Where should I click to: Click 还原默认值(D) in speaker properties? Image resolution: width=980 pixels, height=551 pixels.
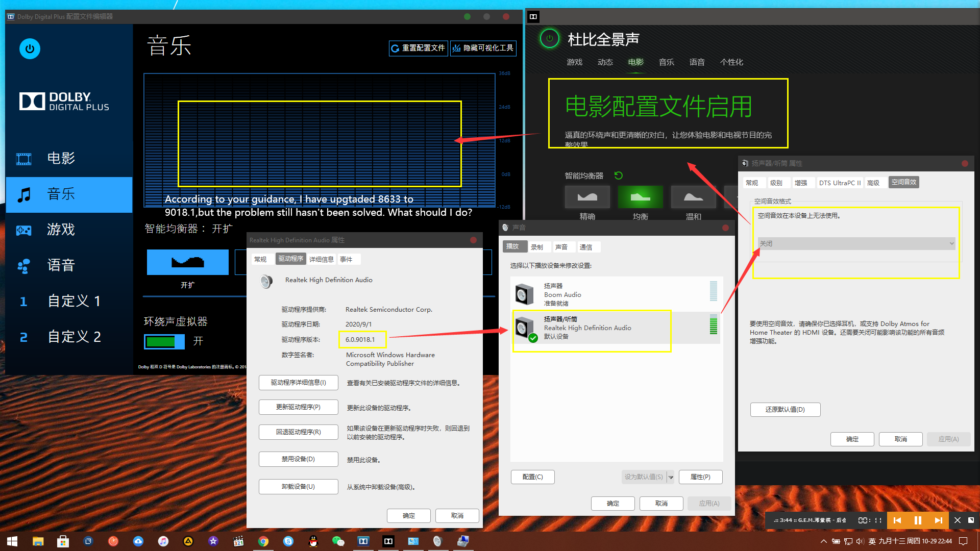[x=785, y=410]
